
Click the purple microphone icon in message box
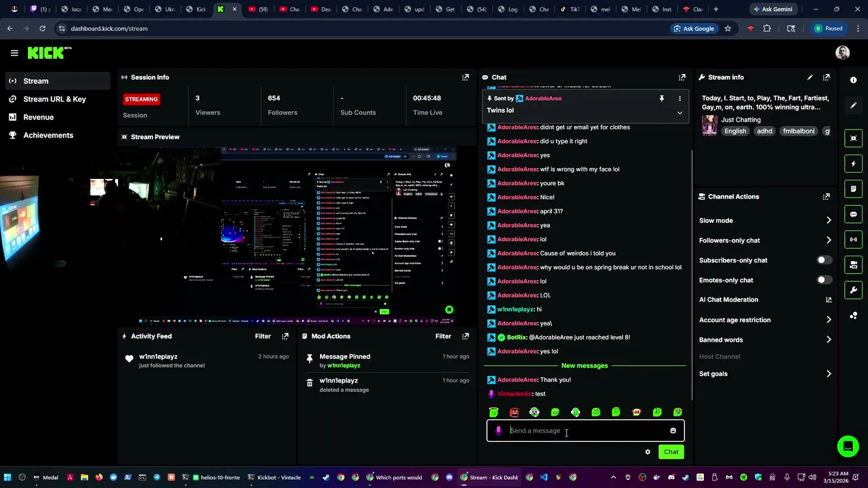(x=498, y=430)
